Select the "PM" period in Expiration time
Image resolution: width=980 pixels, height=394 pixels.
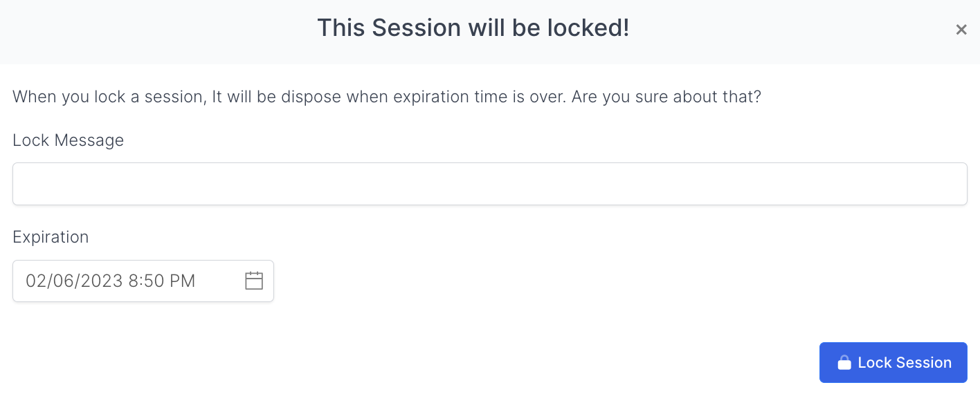183,281
